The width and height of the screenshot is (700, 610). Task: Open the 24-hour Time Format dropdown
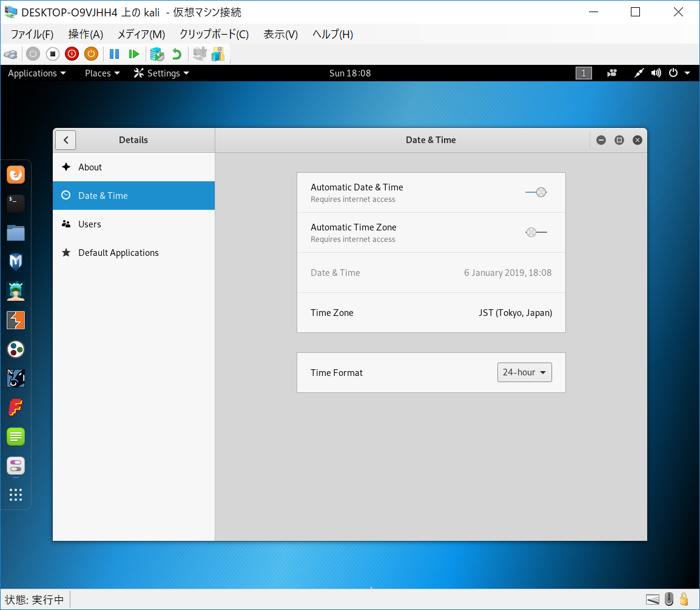coord(524,372)
